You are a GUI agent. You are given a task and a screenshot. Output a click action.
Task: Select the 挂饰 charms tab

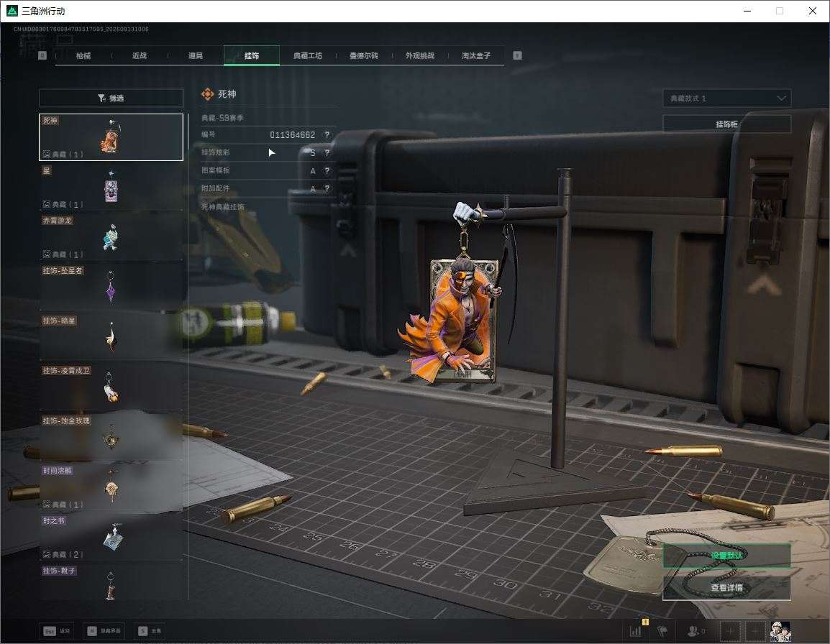point(252,55)
